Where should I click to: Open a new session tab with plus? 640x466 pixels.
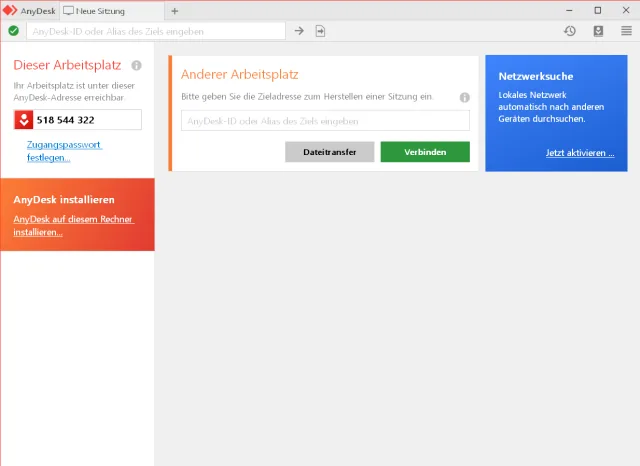tap(175, 11)
